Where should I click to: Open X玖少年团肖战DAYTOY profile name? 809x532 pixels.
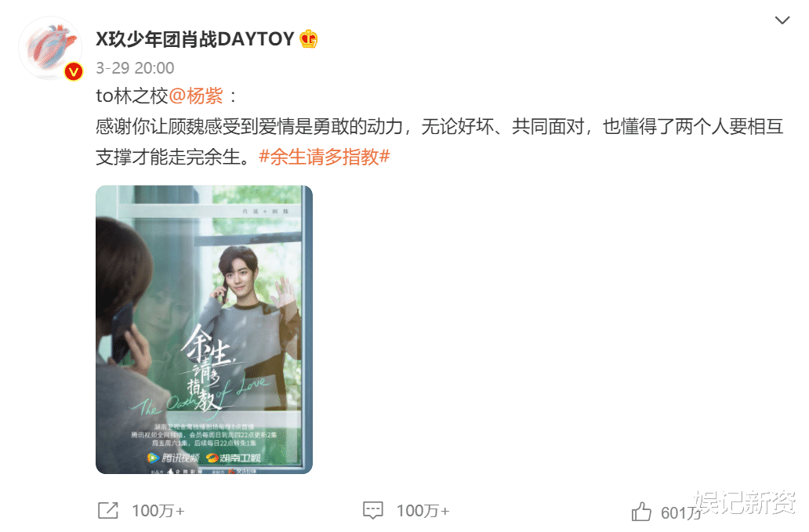[195, 39]
